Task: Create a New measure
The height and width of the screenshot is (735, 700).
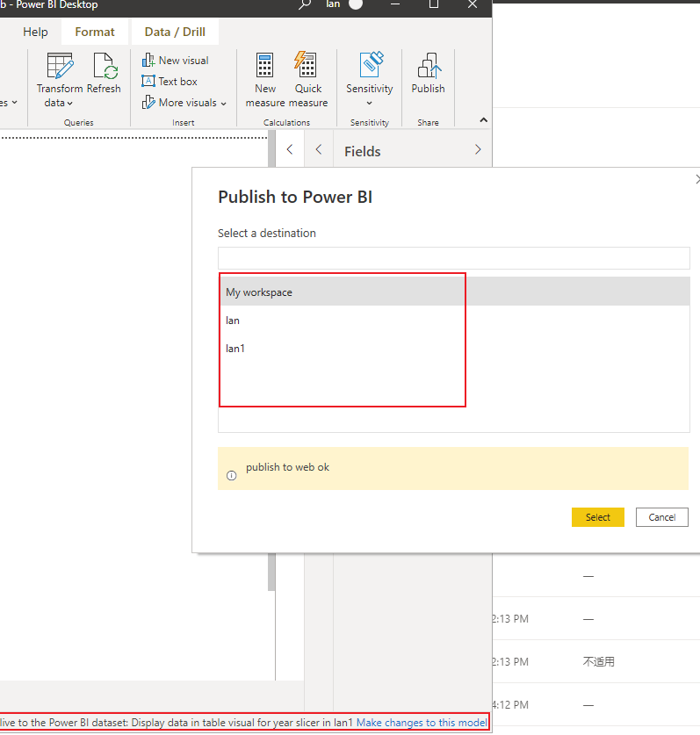Action: (x=265, y=80)
